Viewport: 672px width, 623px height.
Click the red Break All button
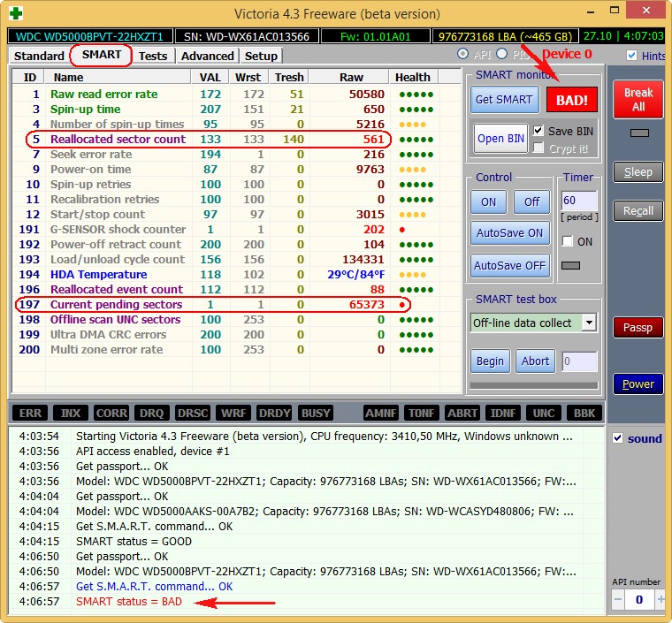[638, 99]
